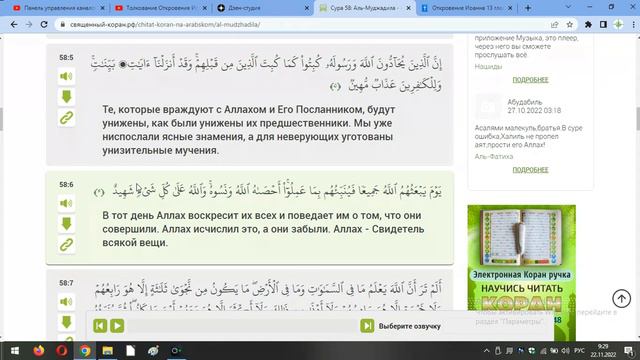Seek within the audio player progress bar

(x=242, y=326)
